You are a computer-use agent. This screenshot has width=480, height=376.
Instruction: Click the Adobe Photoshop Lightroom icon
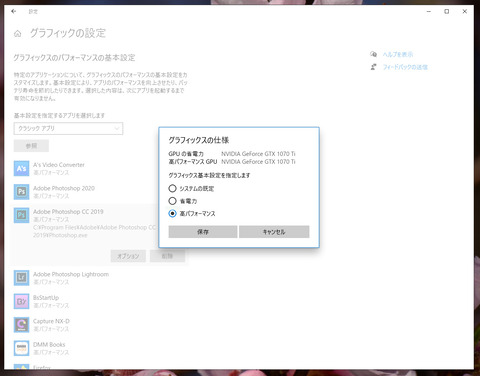tap(21, 278)
